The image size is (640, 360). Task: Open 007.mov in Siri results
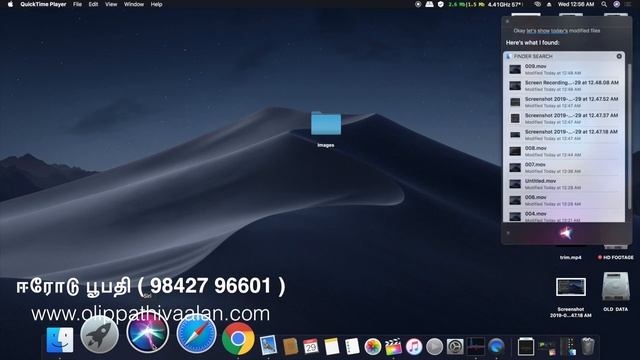click(x=564, y=167)
